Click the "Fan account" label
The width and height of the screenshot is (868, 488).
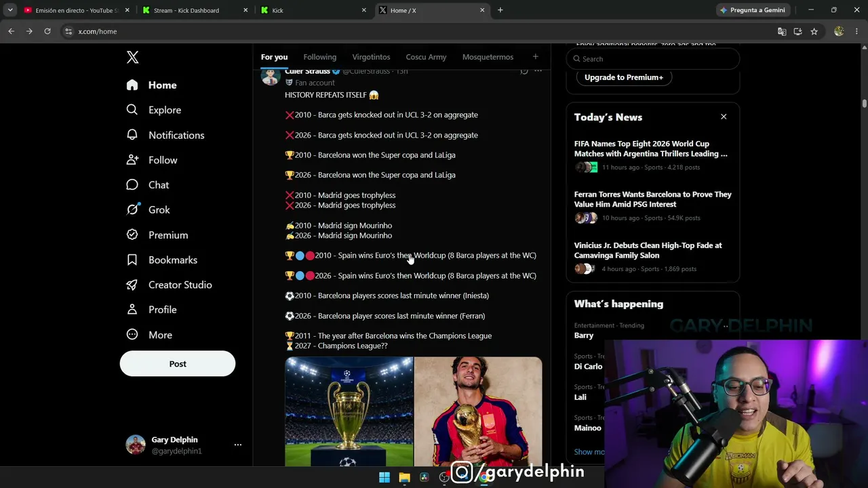coord(315,83)
